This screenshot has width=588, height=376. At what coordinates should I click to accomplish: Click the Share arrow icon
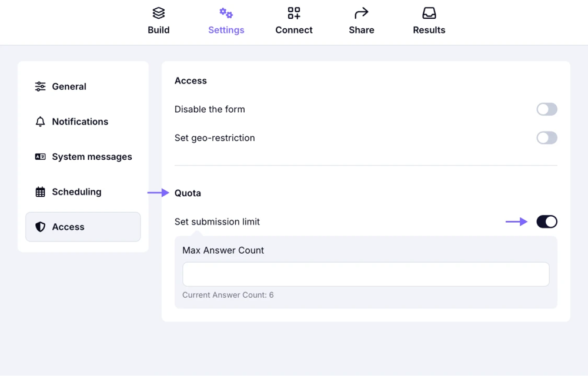[361, 13]
